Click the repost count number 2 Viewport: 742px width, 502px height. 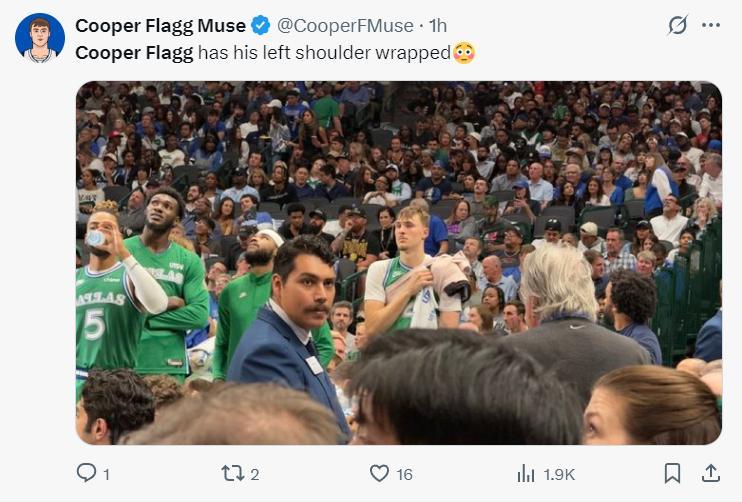pos(255,474)
